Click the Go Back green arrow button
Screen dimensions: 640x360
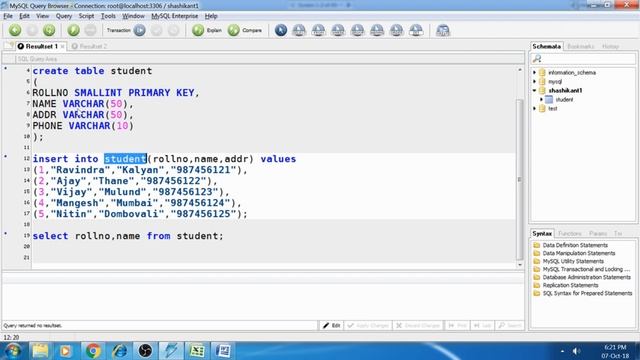[x=15, y=30]
